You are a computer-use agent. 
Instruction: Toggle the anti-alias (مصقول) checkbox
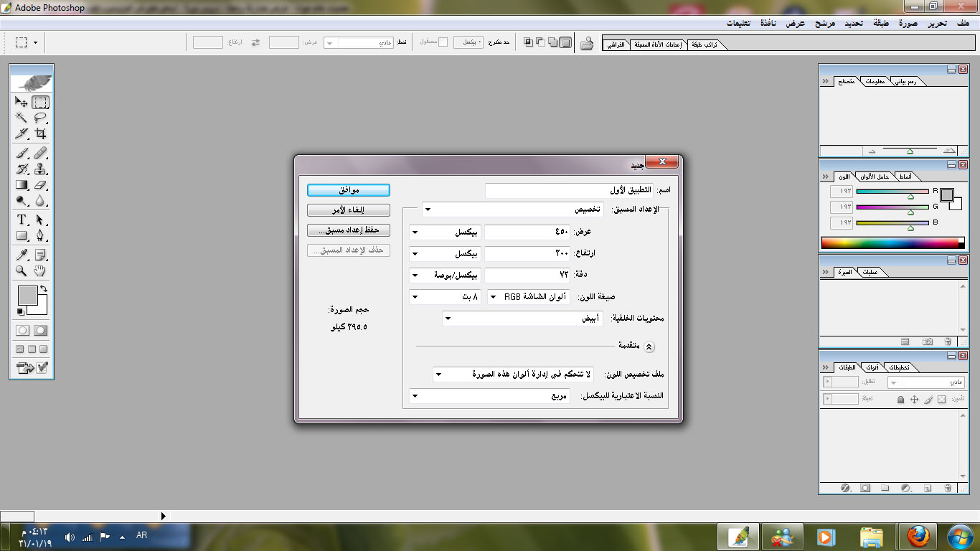443,42
